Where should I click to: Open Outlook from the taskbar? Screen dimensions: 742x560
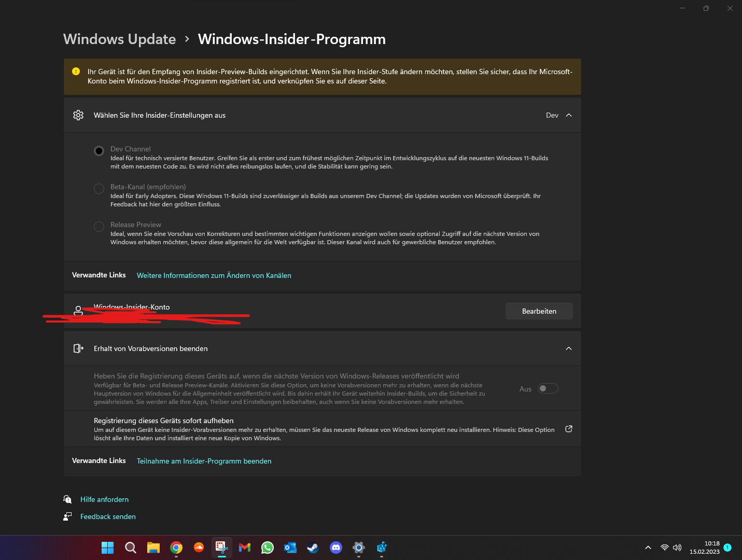click(x=290, y=548)
